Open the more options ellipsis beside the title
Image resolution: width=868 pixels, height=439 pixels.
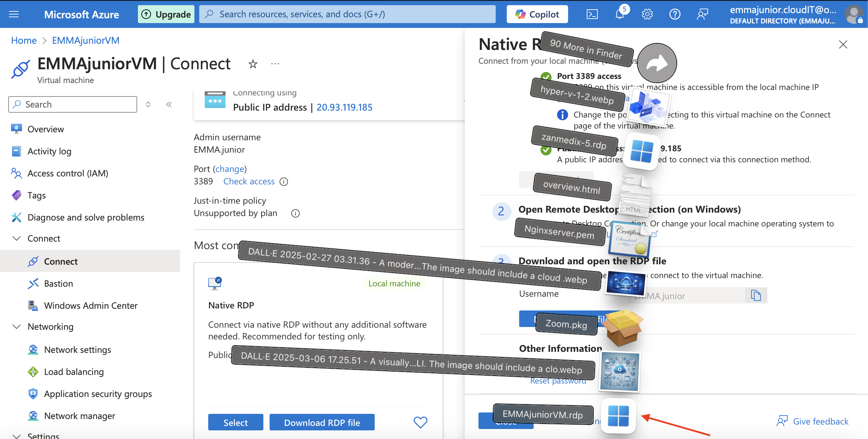[x=275, y=64]
